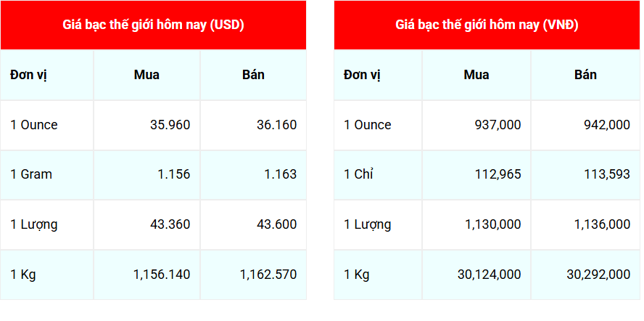Screen dimensions: 644x321
Task: Select the USD table Mua column header
Action: click(x=146, y=75)
